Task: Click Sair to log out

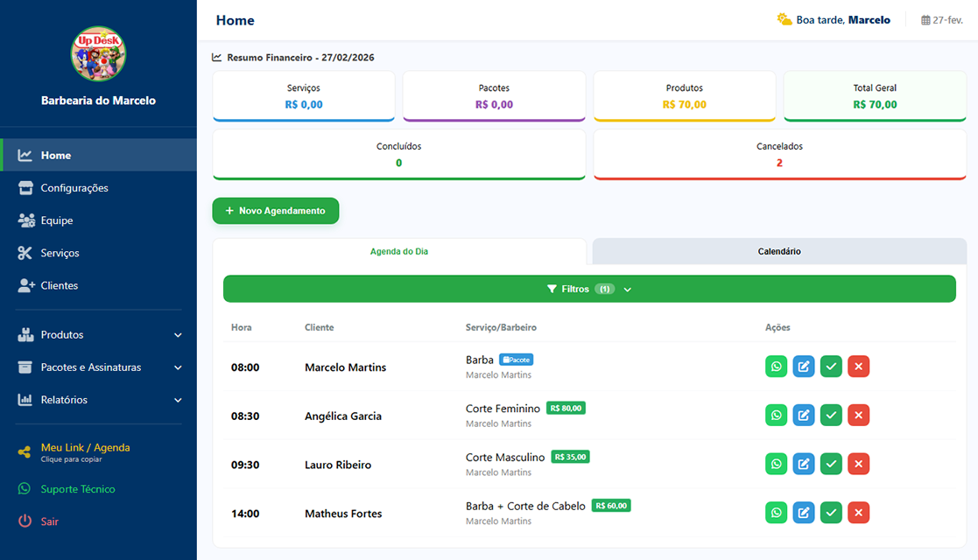Action: (49, 521)
